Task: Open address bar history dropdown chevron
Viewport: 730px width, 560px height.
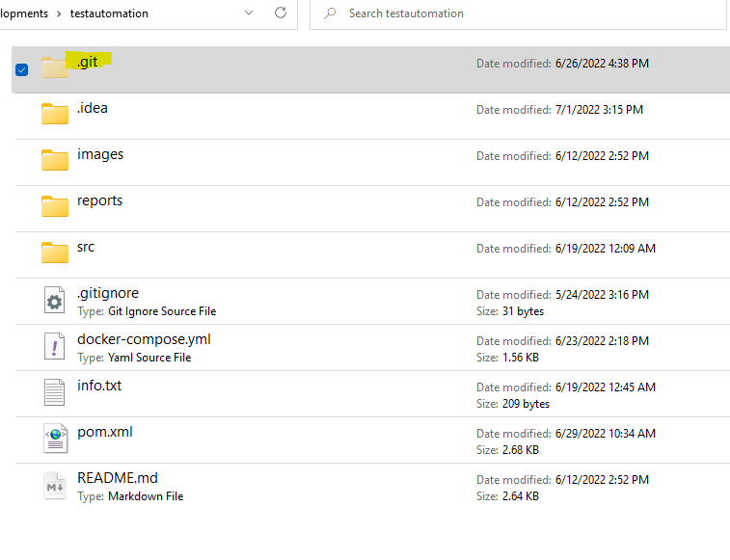Action: [x=249, y=13]
